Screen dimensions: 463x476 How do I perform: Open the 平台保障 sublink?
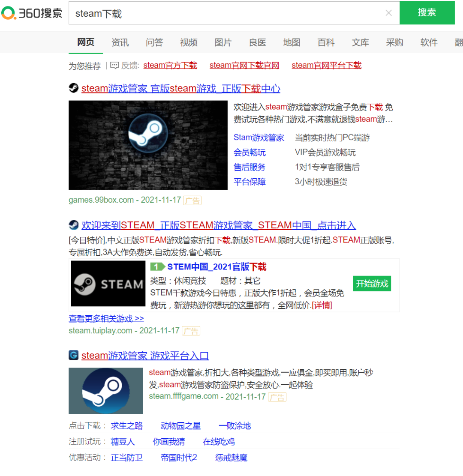coord(250,182)
